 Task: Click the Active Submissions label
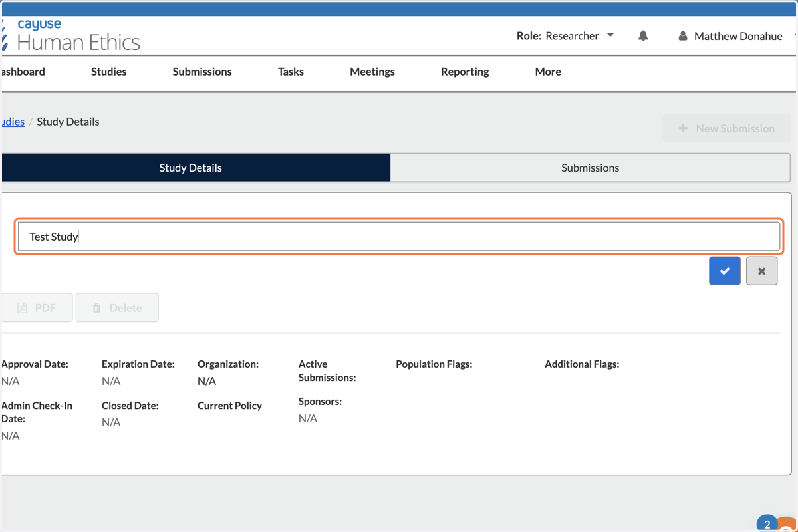(327, 371)
